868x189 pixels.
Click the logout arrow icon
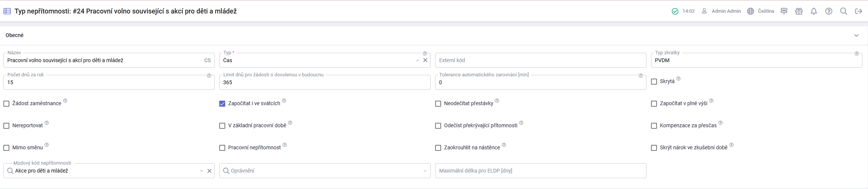[x=859, y=11]
